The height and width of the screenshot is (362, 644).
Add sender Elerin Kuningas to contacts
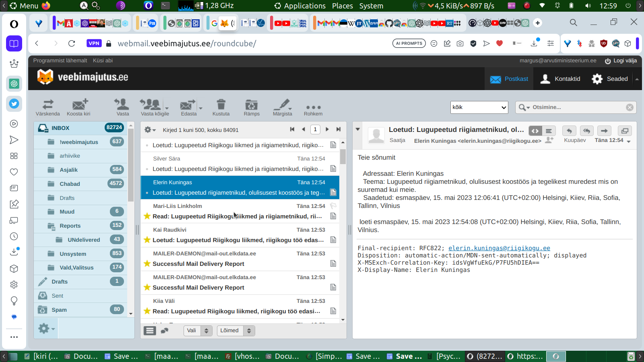point(549,140)
